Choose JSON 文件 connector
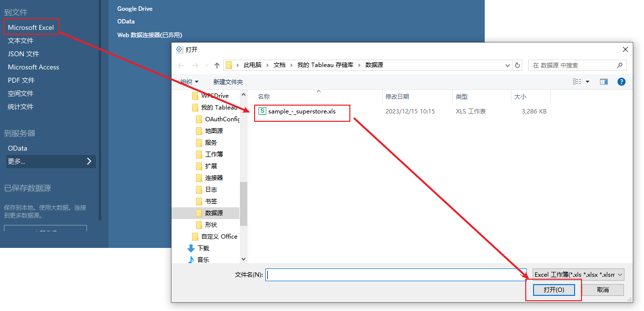The image size is (644, 311). pos(23,54)
